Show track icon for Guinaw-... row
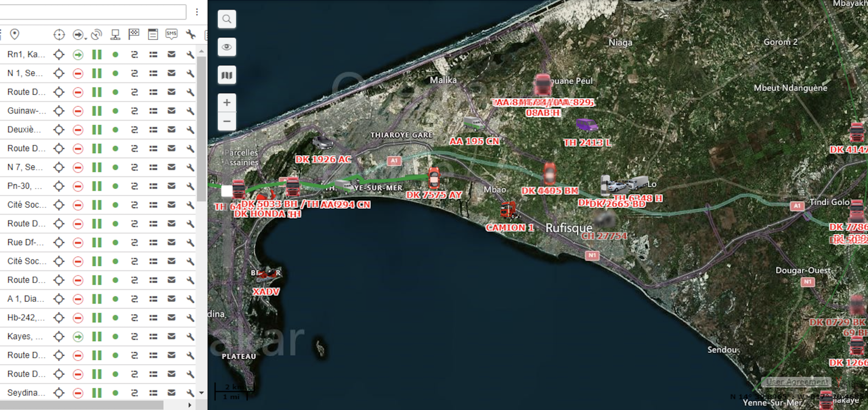Image resolution: width=868 pixels, height=410 pixels. tap(134, 111)
